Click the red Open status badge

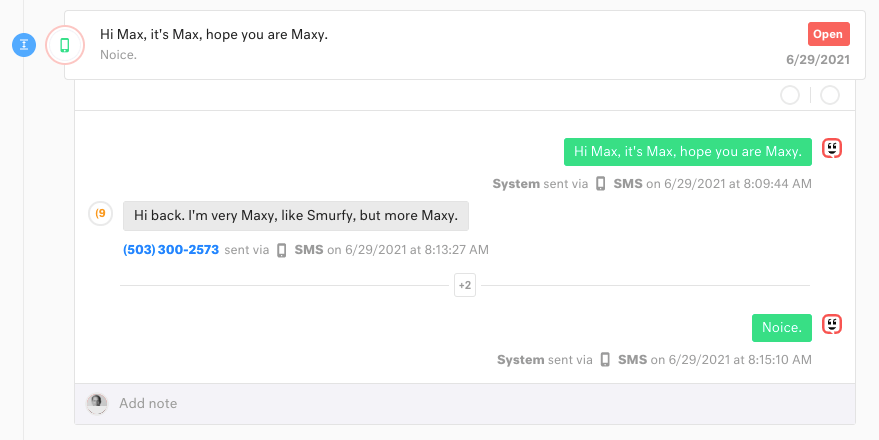[x=829, y=34]
